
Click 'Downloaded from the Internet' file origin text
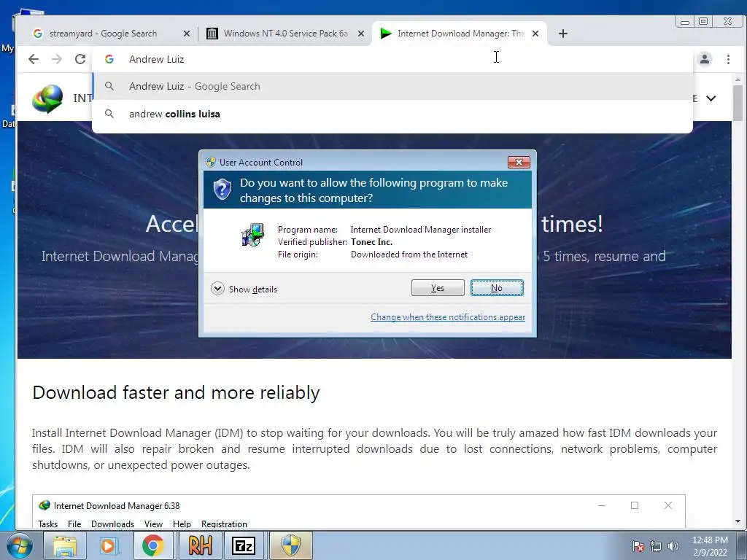point(409,254)
